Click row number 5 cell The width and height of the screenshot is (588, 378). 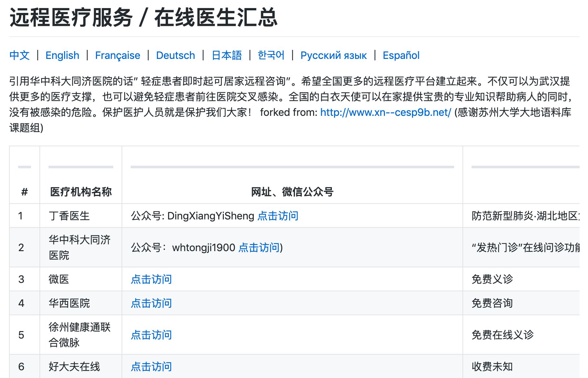[25, 335]
